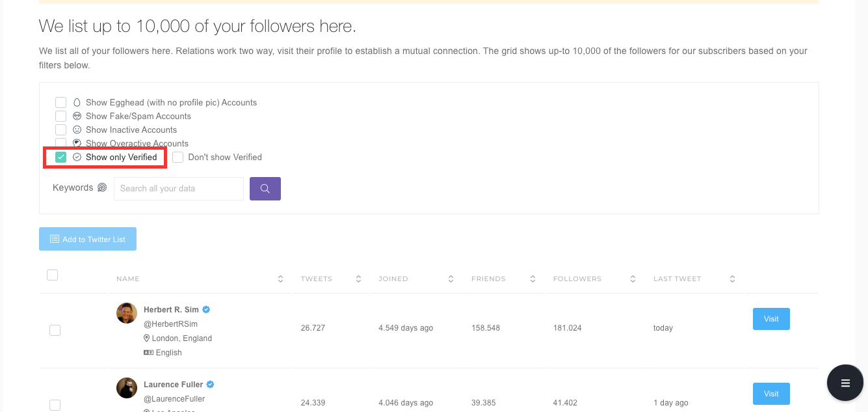Click Add to Twitter List button

88,239
